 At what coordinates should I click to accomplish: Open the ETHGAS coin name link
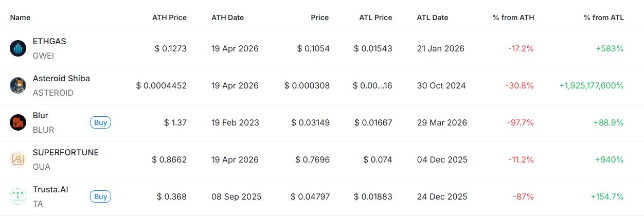point(49,42)
